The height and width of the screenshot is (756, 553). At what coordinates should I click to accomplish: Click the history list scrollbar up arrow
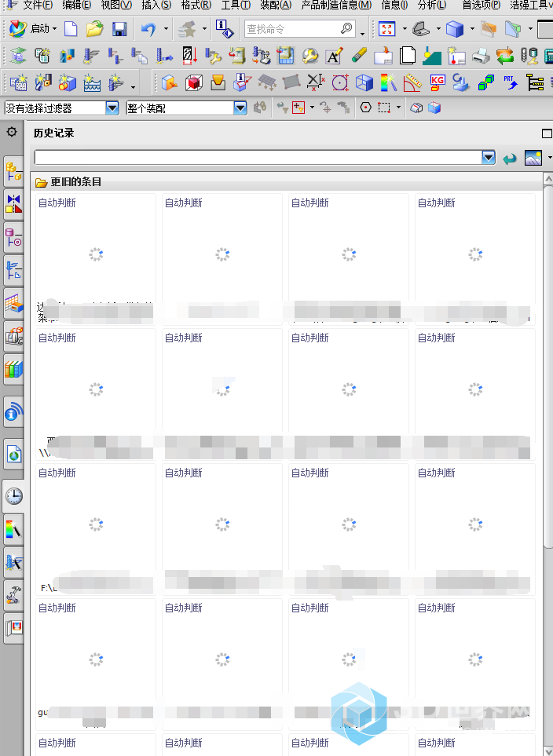click(x=548, y=179)
